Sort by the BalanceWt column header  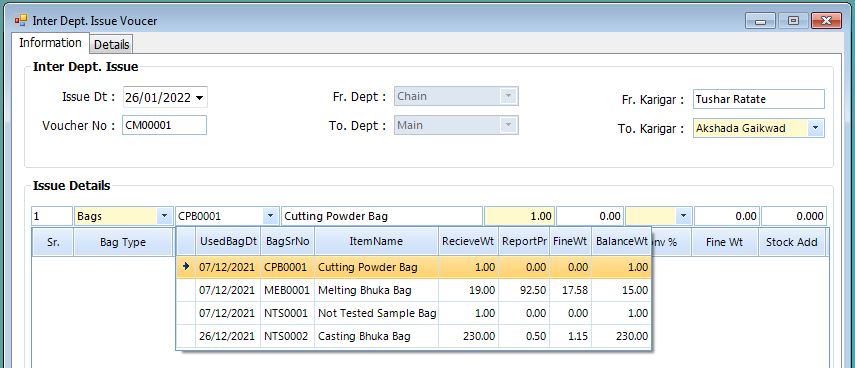pyautogui.click(x=622, y=241)
